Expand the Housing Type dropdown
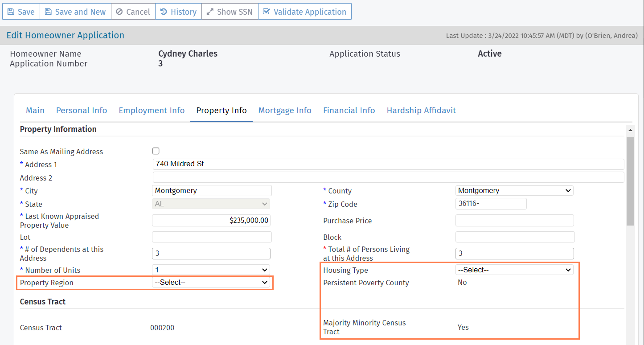This screenshot has width=644, height=345. click(x=514, y=270)
